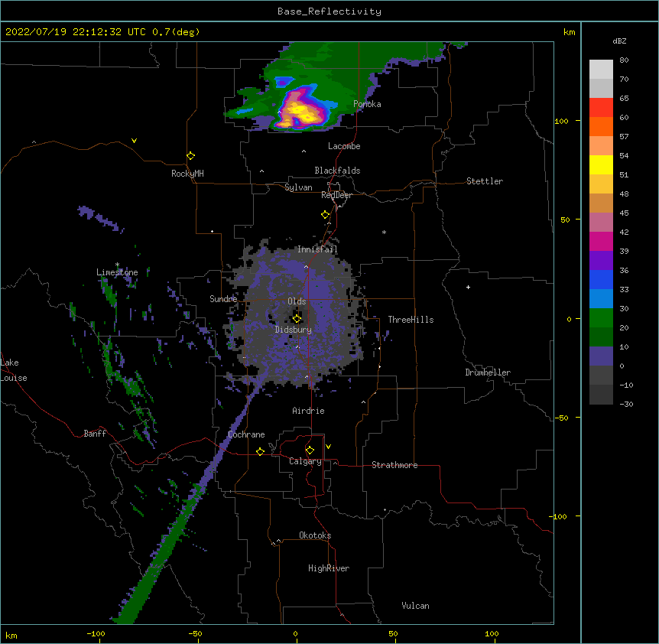Click the Blackfalds town label
Image resolution: width=659 pixels, height=644 pixels.
337,171
